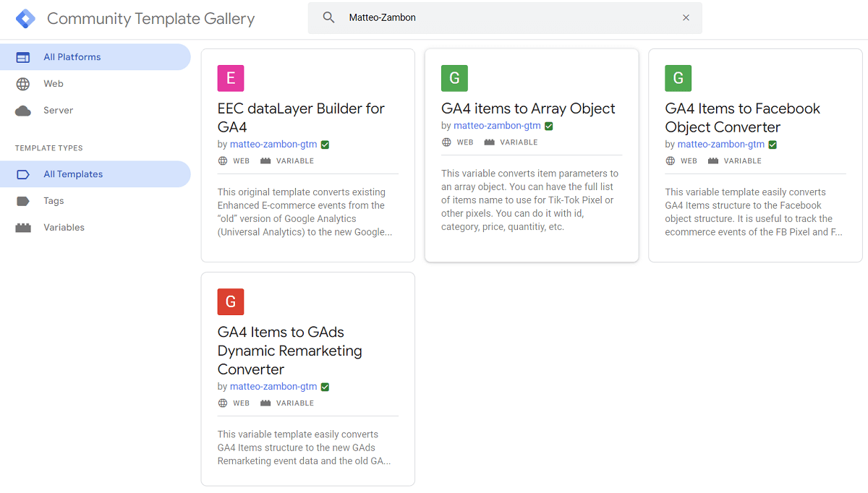
Task: Click the Server cloud icon
Action: coord(23,111)
